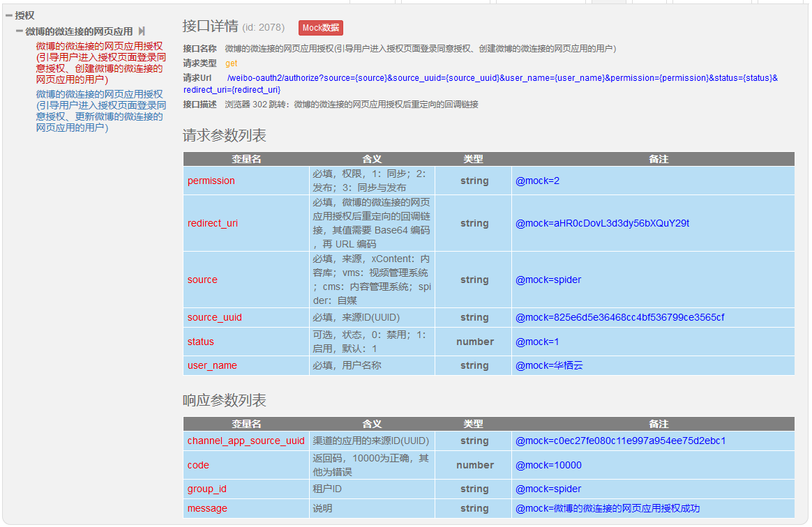Click the group_id response variable
This screenshot has width=812, height=527.
pos(207,489)
